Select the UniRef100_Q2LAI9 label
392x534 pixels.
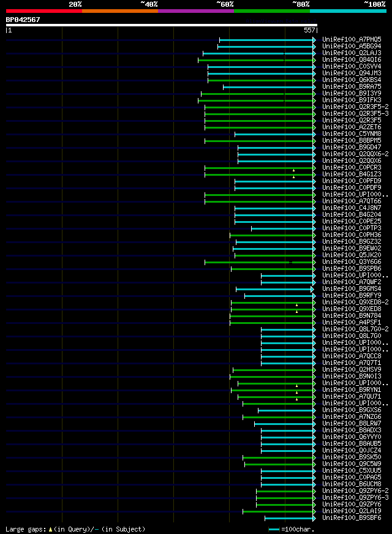tap(352, 511)
